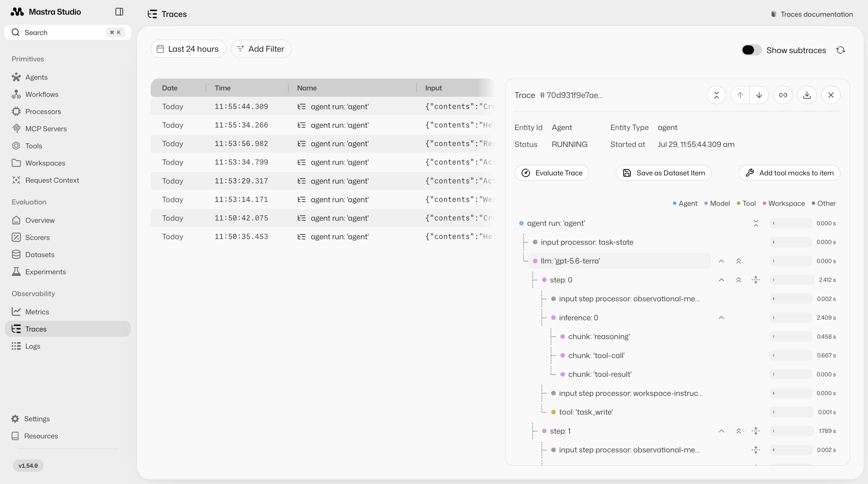
Task: Click the Request Context icon
Action: 16,180
